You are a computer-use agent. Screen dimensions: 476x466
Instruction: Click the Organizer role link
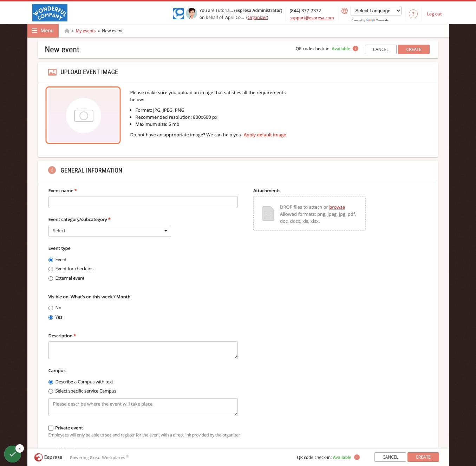257,18
